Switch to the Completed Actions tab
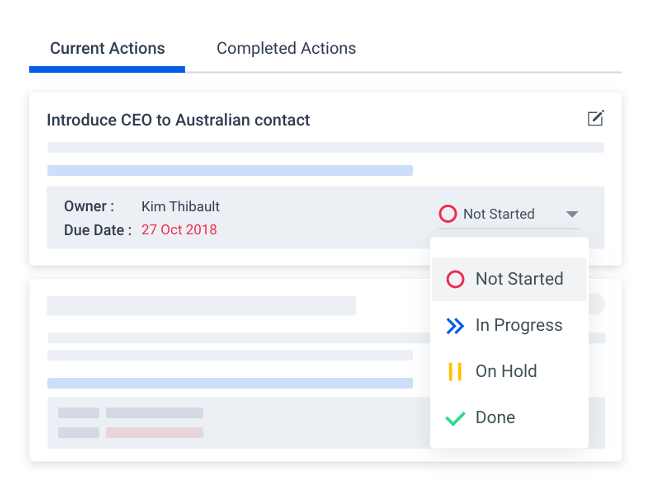Viewport: 654px width, 499px height. click(x=286, y=48)
